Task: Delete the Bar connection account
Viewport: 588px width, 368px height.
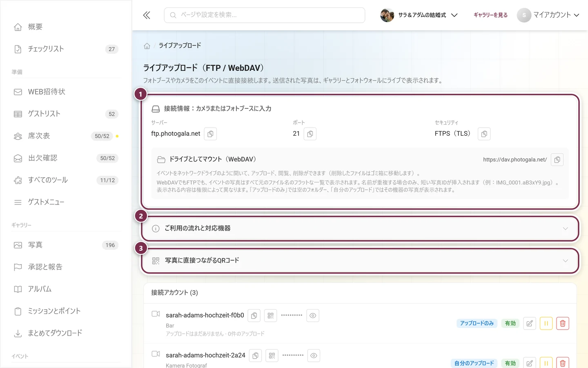Action: click(x=563, y=323)
